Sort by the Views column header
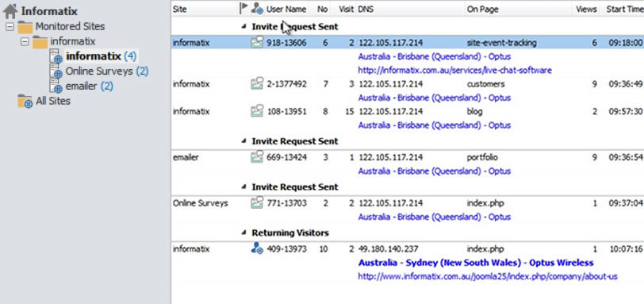The image size is (644, 304). 586,9
